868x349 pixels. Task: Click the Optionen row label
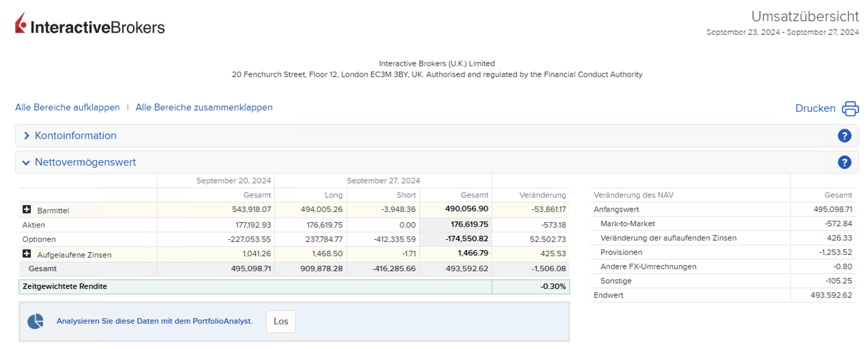coord(39,239)
